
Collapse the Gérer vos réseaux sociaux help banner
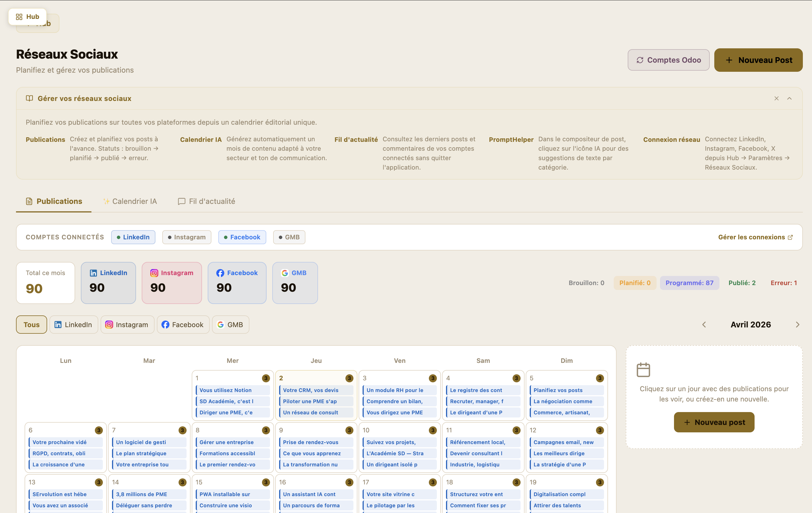point(789,98)
